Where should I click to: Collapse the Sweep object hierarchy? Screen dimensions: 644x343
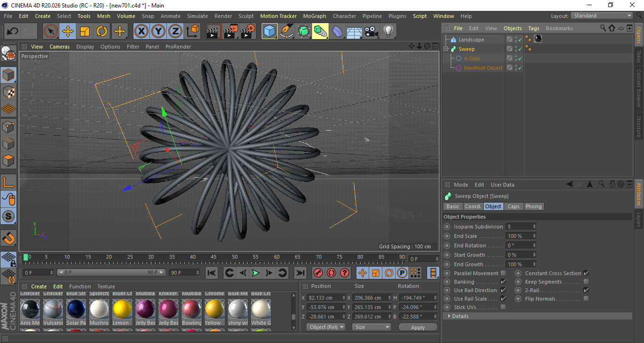click(446, 49)
